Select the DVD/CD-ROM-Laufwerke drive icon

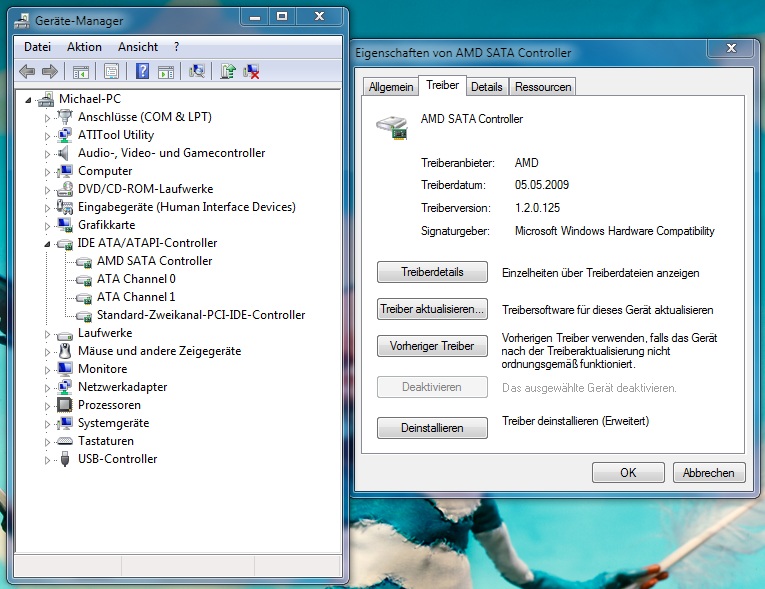click(x=65, y=189)
